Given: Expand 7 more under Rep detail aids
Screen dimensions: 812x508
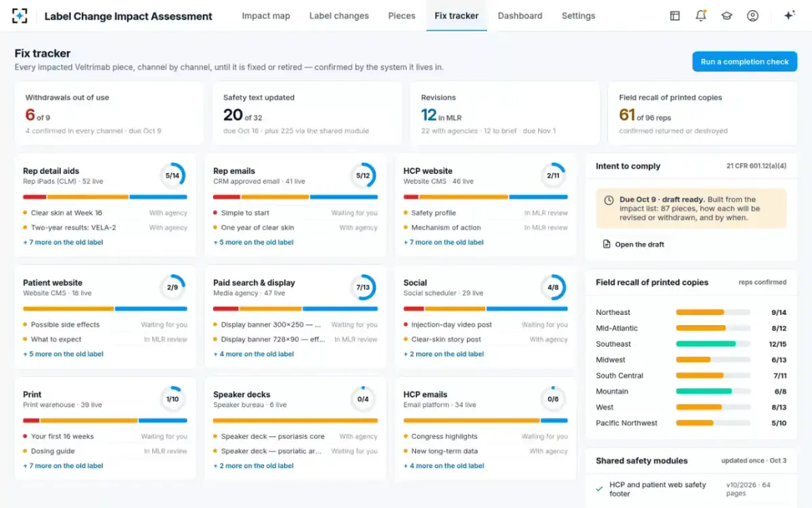Looking at the screenshot, I should tap(63, 242).
